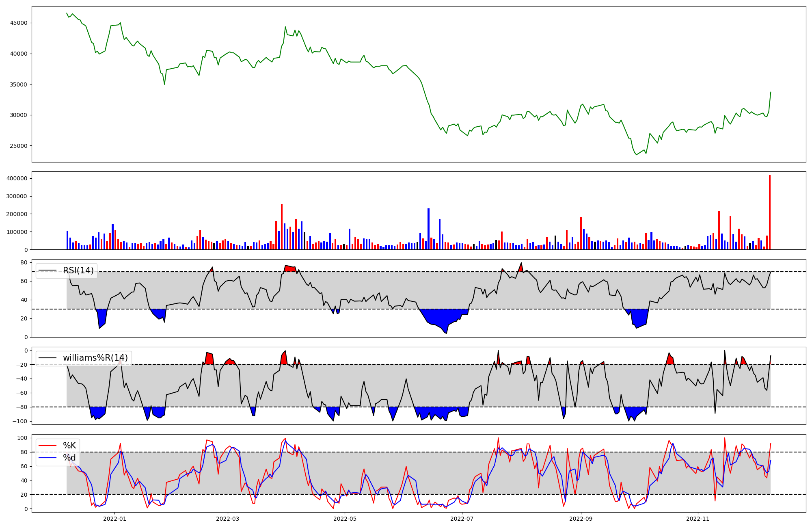Click the 80 tick on RSI axis
Screen dimensions: 812x528
[x=24, y=262]
